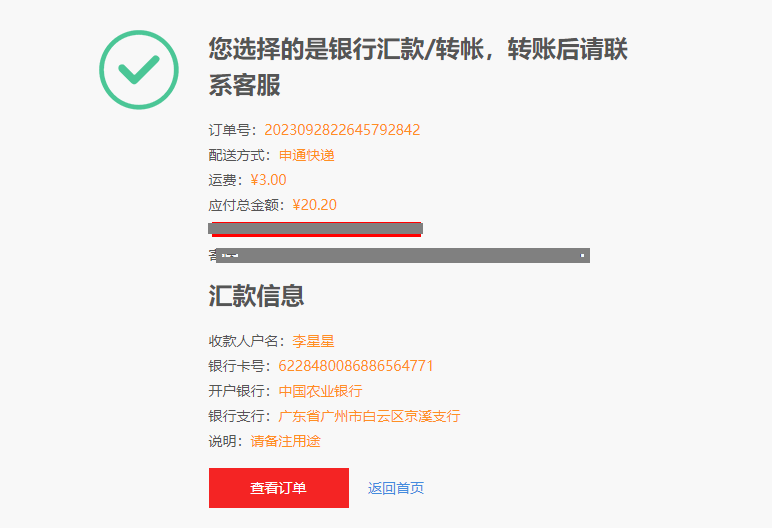Click the 中国农业银行 bank name

coord(321,391)
